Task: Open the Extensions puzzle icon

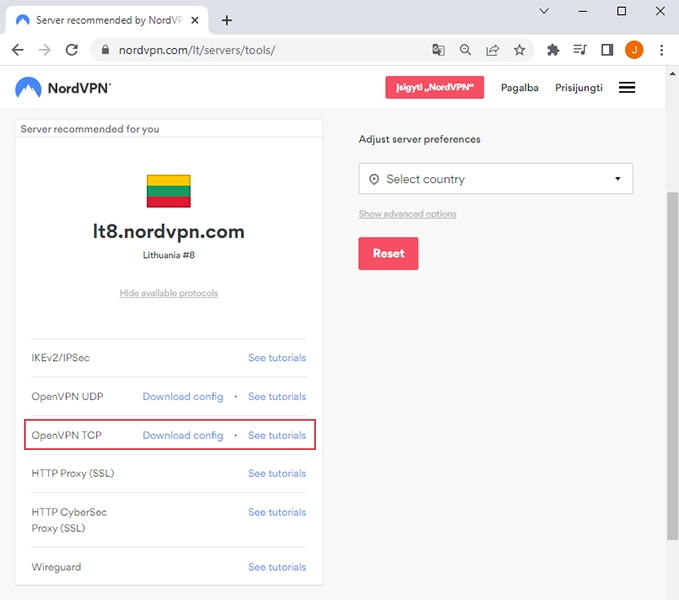Action: (x=553, y=50)
